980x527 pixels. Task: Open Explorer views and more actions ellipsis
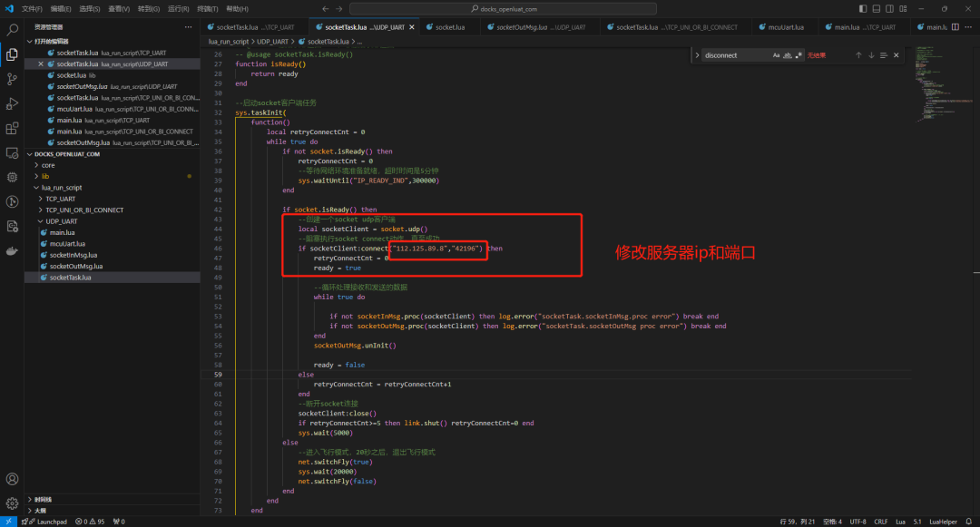tap(188, 27)
